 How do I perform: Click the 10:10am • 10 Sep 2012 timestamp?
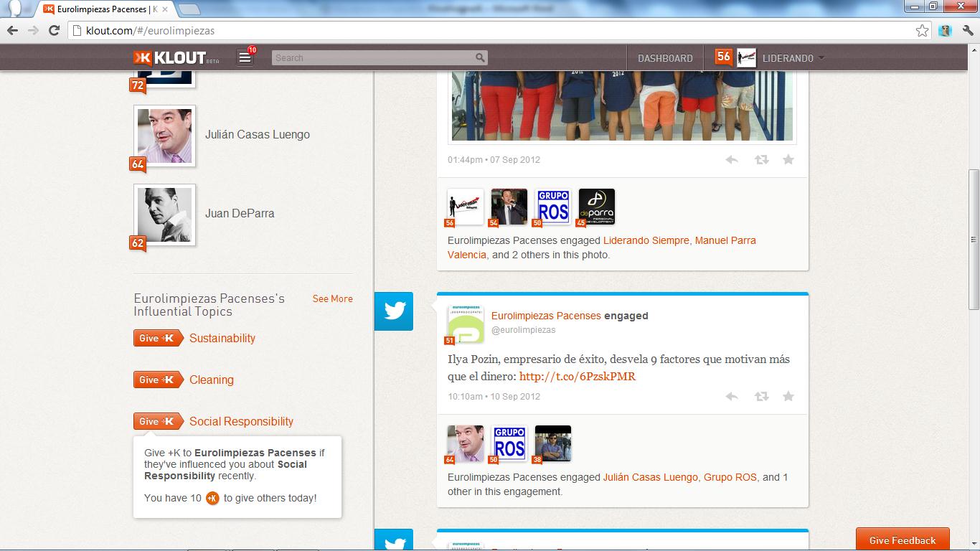(x=494, y=397)
